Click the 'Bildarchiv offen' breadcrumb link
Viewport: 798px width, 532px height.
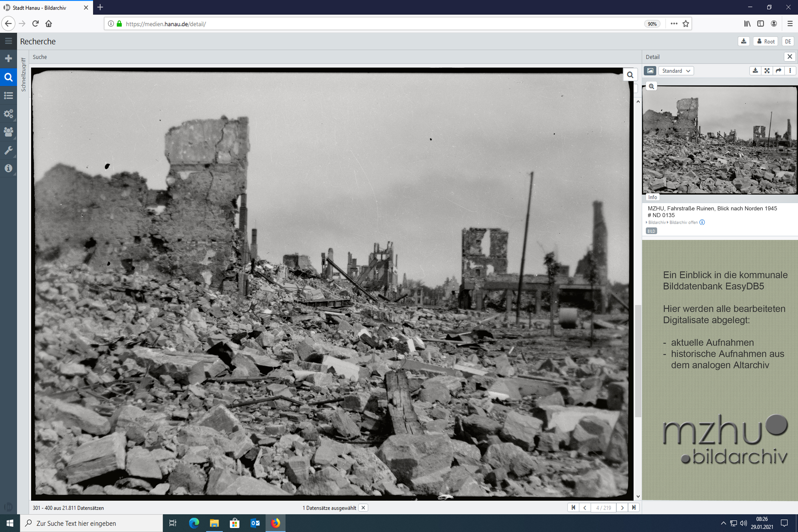click(x=683, y=223)
